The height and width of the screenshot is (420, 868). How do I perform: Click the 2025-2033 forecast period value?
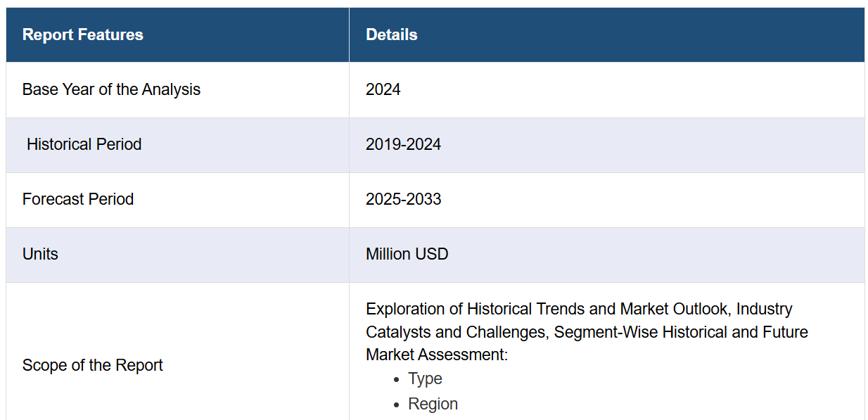403,200
